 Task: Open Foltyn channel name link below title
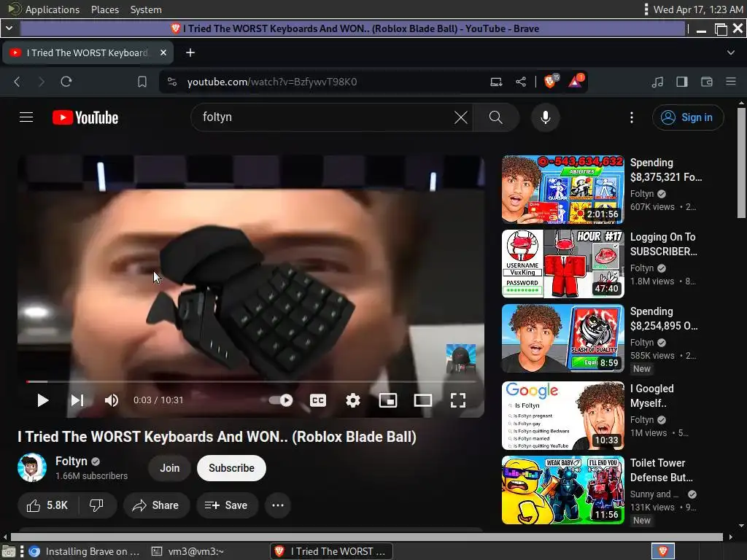[x=71, y=461]
